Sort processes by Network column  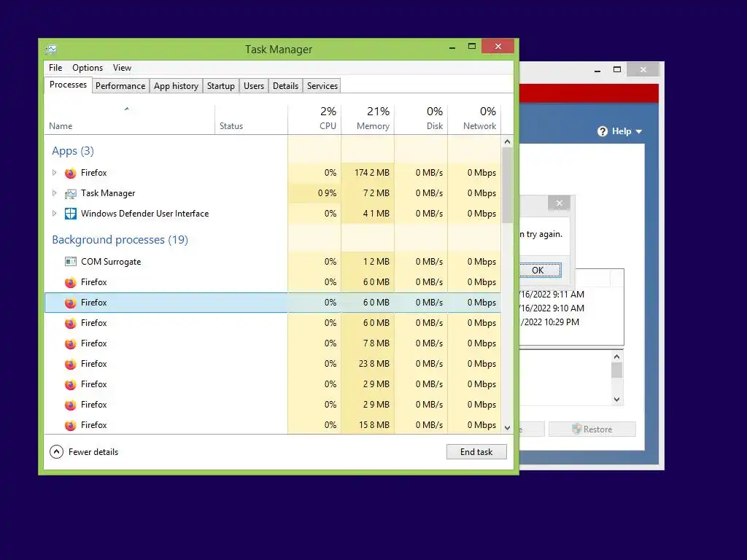coord(474,118)
